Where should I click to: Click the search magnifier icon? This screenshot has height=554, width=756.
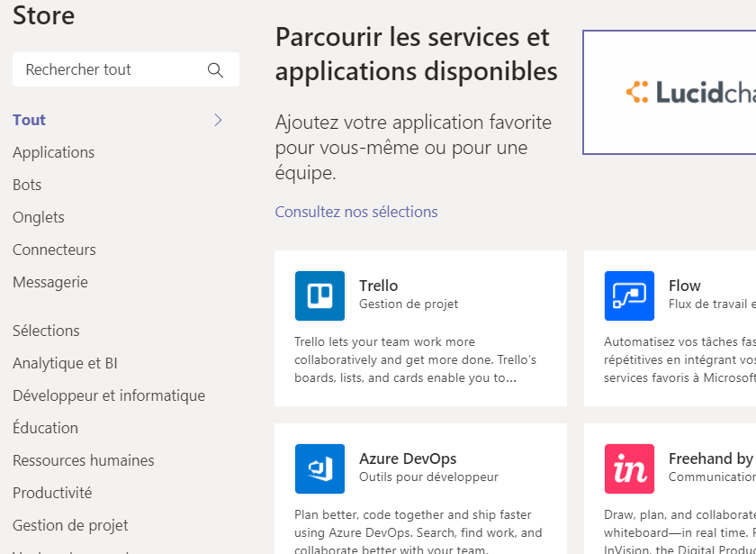[215, 70]
